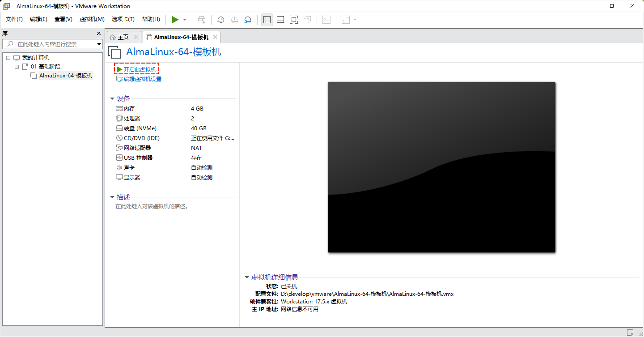Close the library panel with its X
This screenshot has height=337, width=644.
[x=99, y=34]
